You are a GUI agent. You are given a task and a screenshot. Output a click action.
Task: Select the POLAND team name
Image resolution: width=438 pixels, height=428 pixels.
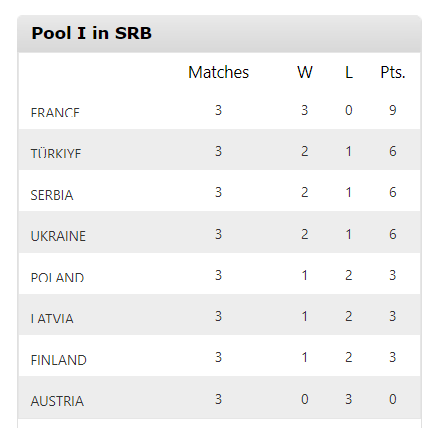pos(57,277)
